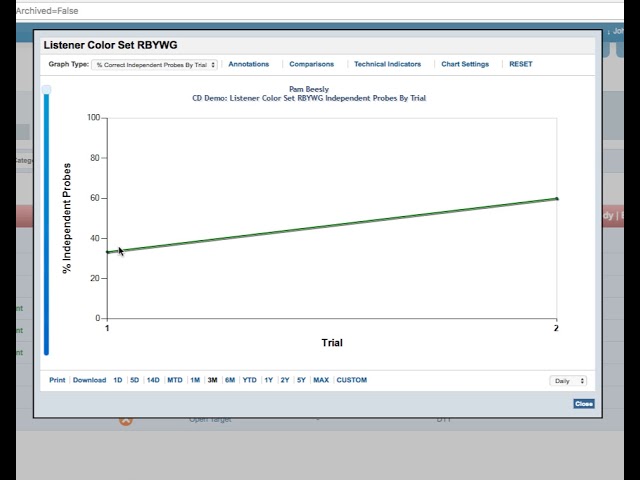The image size is (640, 480).
Task: Open the Technical Indicators menu
Action: [x=387, y=64]
